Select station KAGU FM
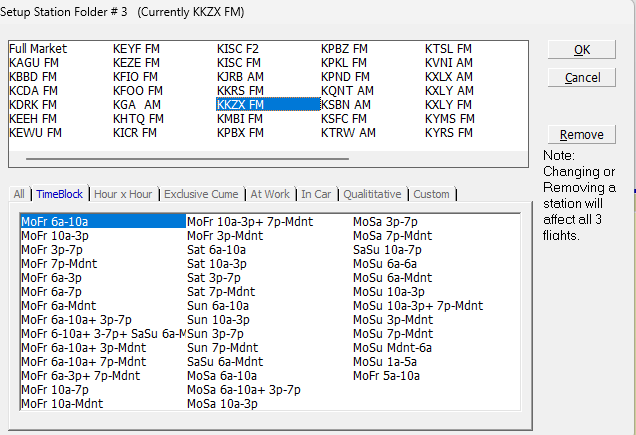The height and width of the screenshot is (435, 636). pos(34,63)
